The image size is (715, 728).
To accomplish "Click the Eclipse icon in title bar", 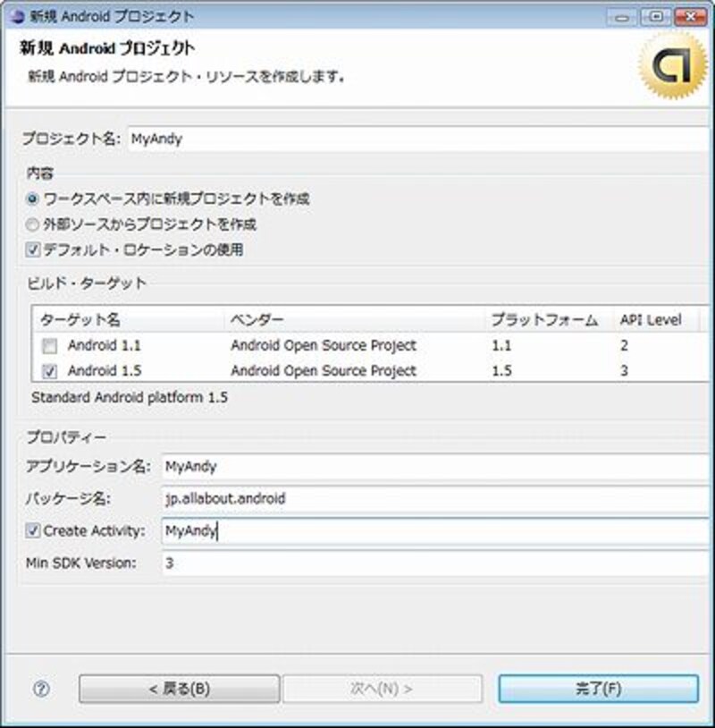I will coord(17,17).
